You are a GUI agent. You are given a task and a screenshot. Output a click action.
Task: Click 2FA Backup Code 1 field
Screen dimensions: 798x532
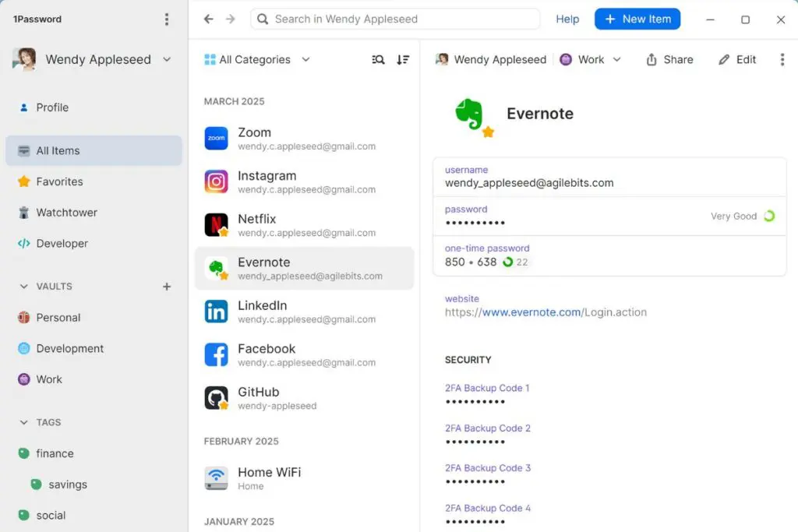coord(488,394)
